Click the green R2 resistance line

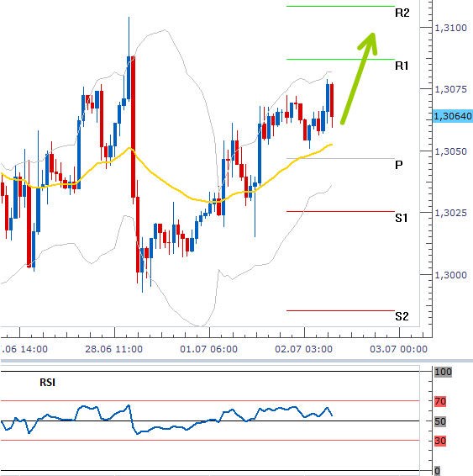point(340,6)
